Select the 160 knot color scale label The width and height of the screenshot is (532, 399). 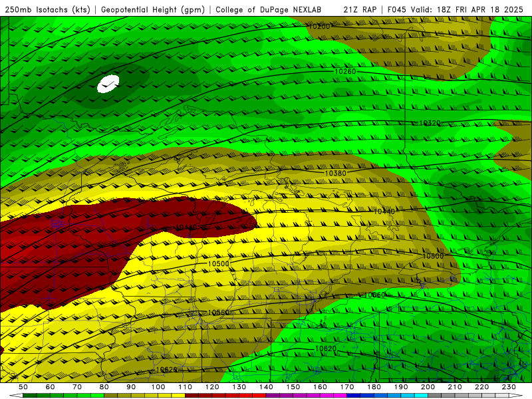pos(320,387)
